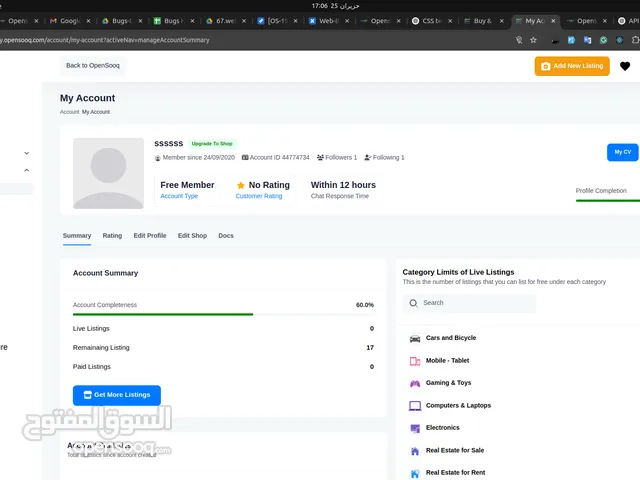Select Gaming & Toys category icon
Viewport: 640px width, 480px height.
415,383
